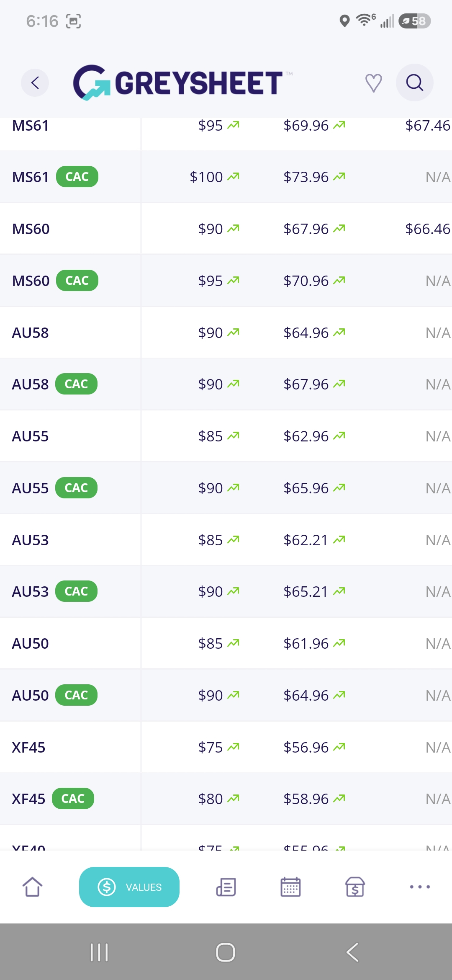Tap the Android home navigation button
452x980 pixels.
(x=226, y=952)
